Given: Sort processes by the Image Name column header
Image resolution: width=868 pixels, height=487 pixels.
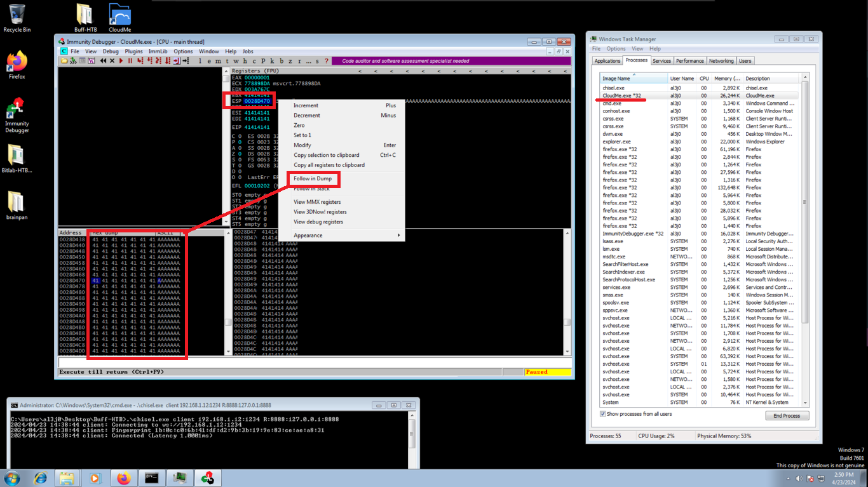Looking at the screenshot, I should (634, 78).
